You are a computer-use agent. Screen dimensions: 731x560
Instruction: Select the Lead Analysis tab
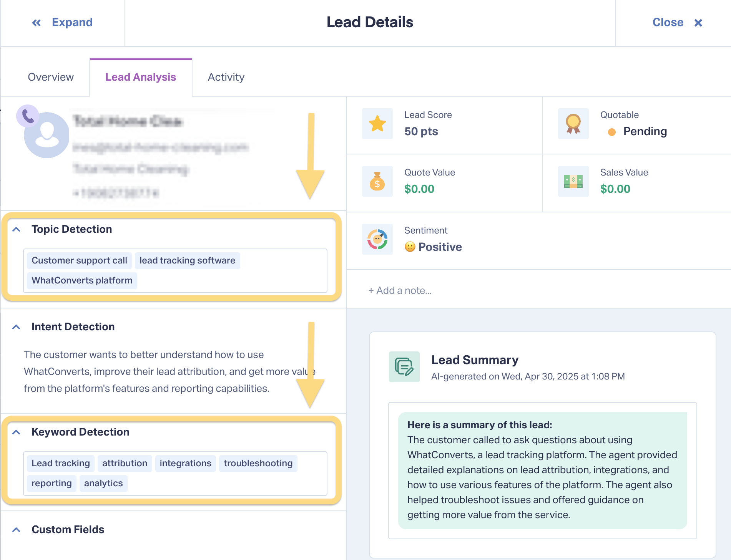click(x=141, y=77)
